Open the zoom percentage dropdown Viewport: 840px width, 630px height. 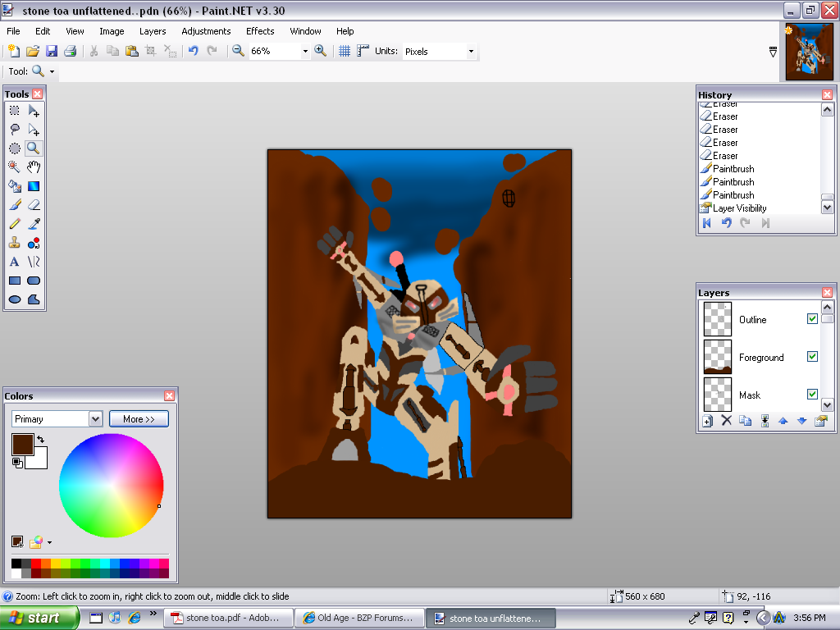(x=307, y=51)
